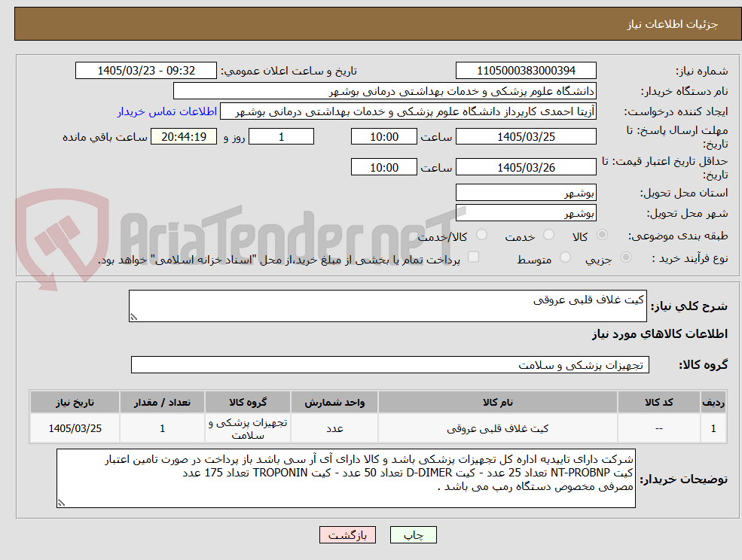742x560 pixels.
Task: Click the طبقه بندی موضوعی label
Action: tap(678, 236)
